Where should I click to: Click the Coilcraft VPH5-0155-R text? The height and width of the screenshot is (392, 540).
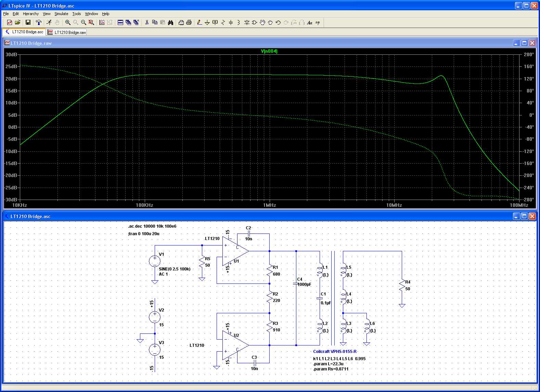coord(335,351)
